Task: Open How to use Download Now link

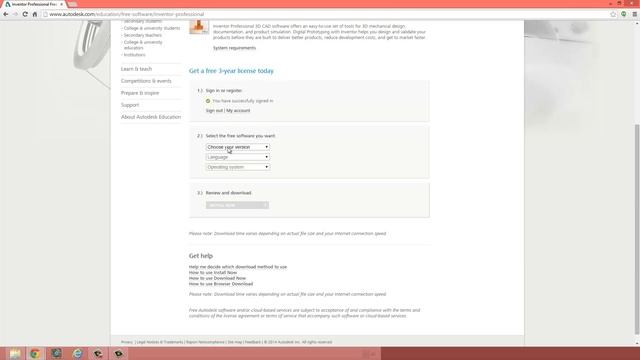Action: click(x=217, y=278)
